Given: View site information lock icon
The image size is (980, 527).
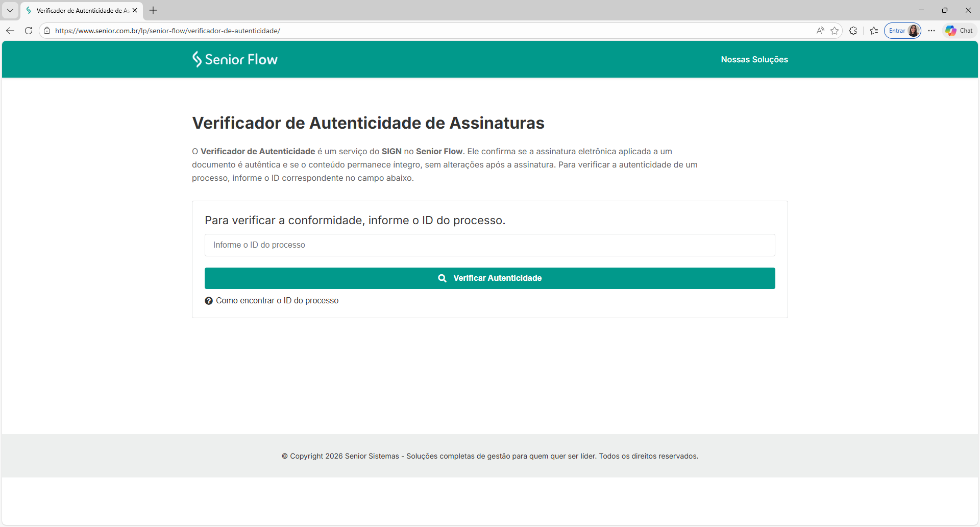Looking at the screenshot, I should pos(47,31).
